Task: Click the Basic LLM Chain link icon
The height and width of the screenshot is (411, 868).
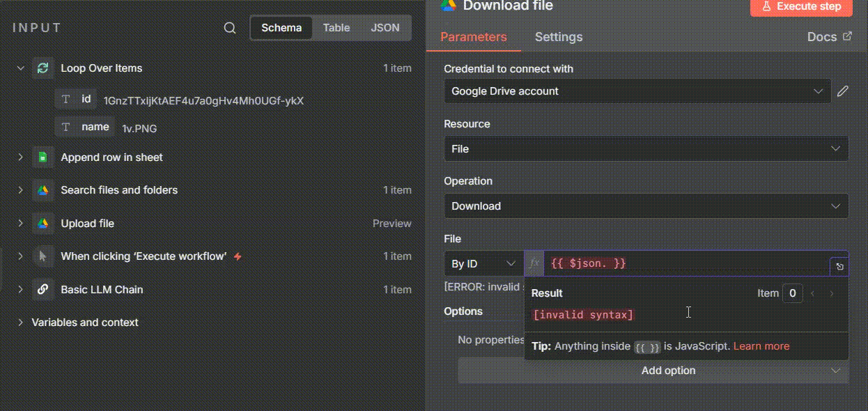Action: [x=42, y=290]
